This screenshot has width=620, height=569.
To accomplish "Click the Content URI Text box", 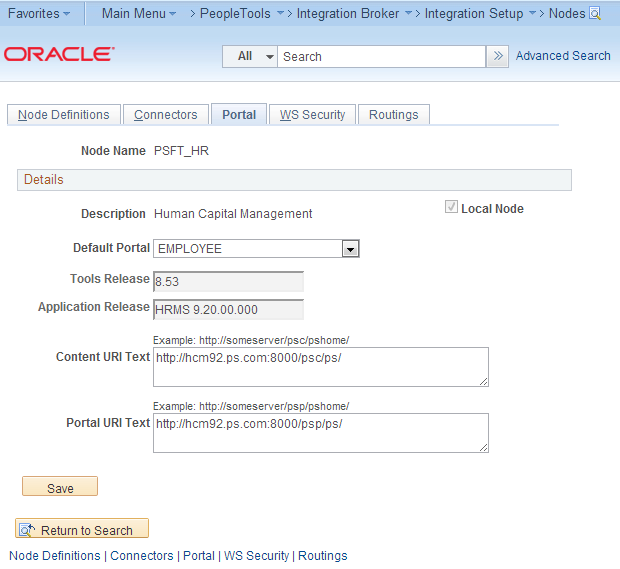I will (x=321, y=367).
